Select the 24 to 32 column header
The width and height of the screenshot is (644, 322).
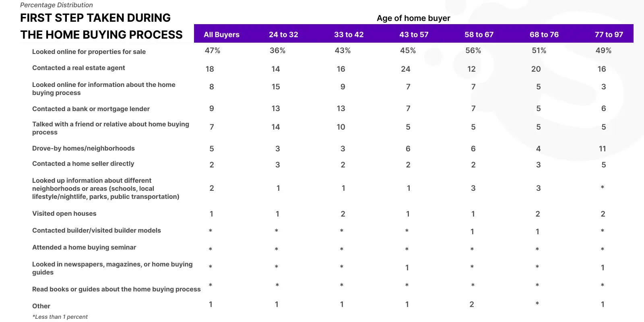point(283,35)
